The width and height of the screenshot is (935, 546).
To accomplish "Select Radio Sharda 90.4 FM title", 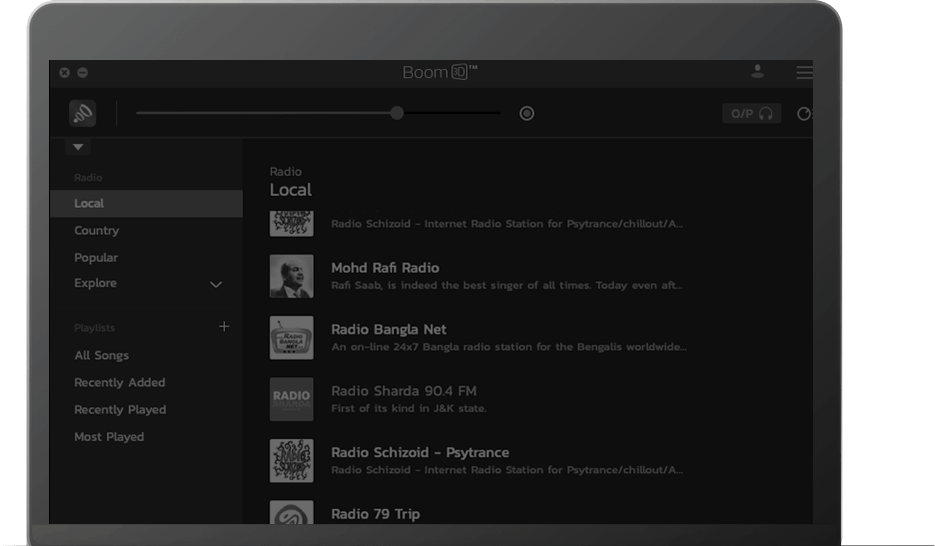I will (x=404, y=391).
